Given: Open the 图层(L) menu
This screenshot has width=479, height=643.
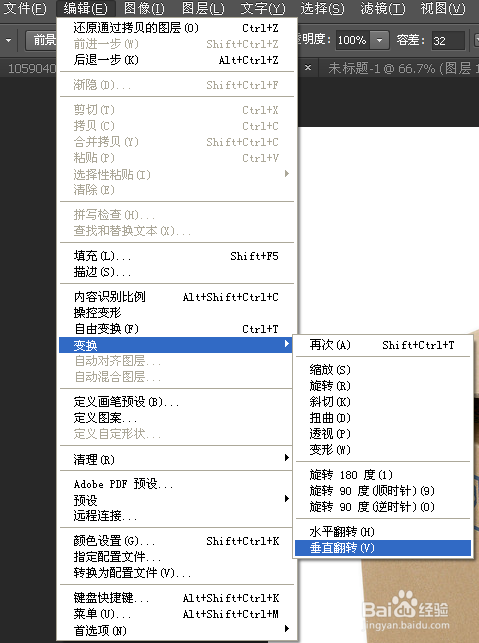Looking at the screenshot, I should 203,8.
